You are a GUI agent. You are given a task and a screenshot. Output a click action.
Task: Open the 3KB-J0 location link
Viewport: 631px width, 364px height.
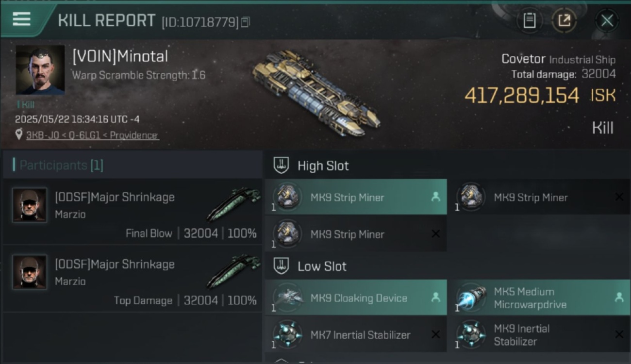pyautogui.click(x=92, y=135)
